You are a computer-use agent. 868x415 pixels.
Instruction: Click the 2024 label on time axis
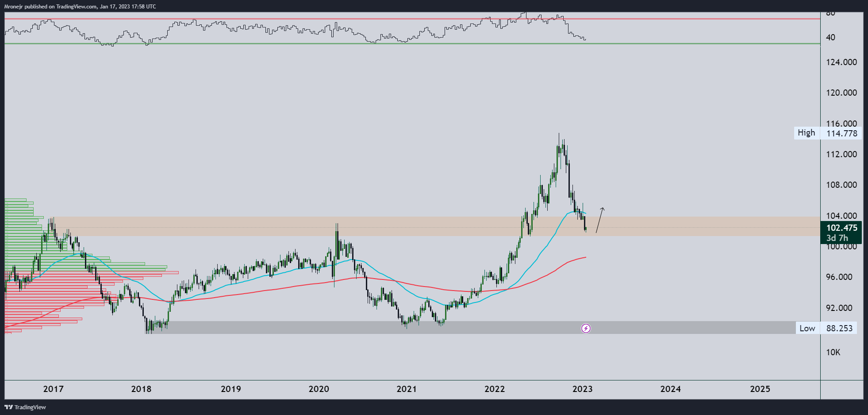tap(670, 389)
